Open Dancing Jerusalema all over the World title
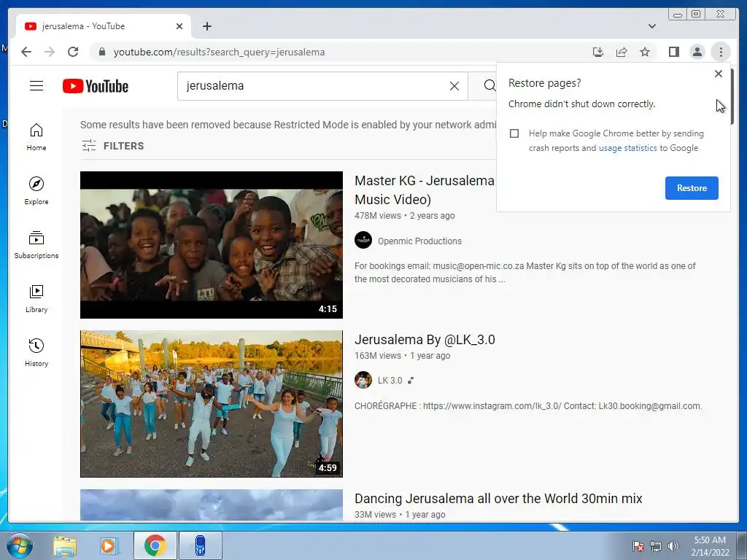 coord(498,499)
